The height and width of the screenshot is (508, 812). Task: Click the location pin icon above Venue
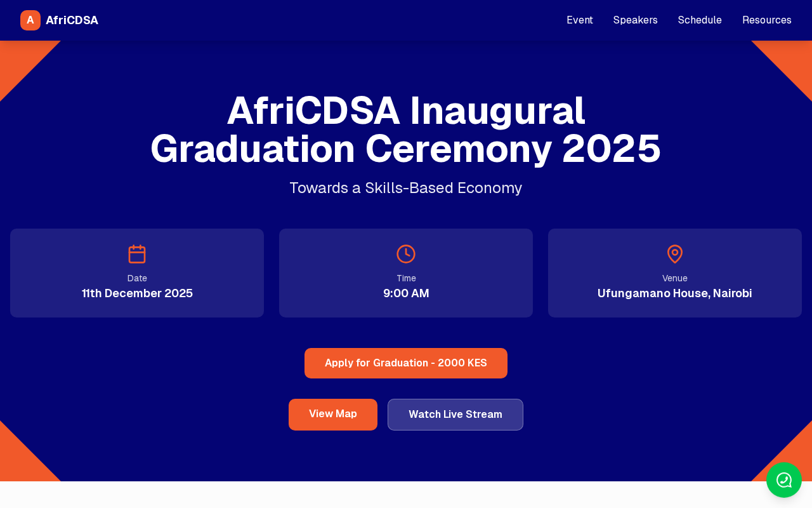[x=675, y=254]
